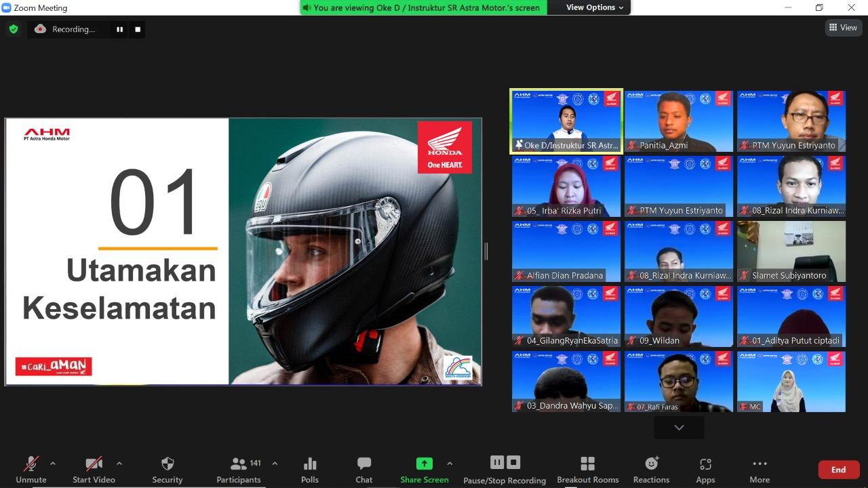The height and width of the screenshot is (488, 868).
Task: Open the Apps panel
Action: click(x=705, y=469)
